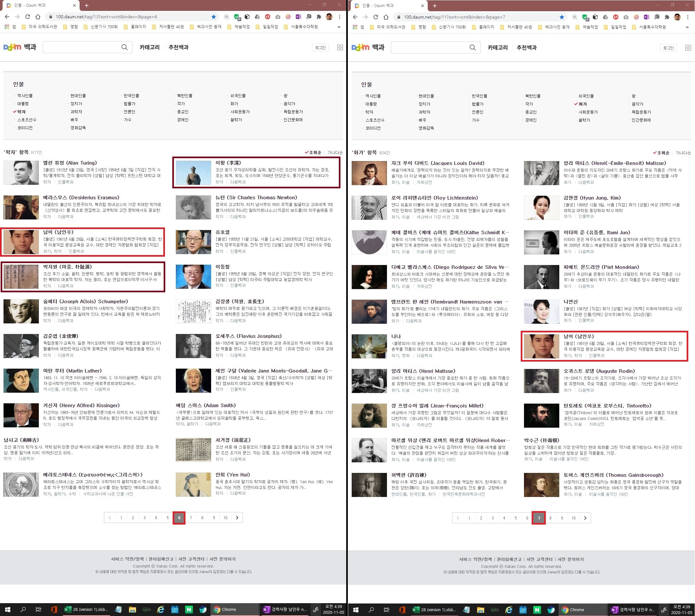The image size is (695, 616).
Task: Expand bookmarks overflow chevron in right window
Action: coord(687,27)
